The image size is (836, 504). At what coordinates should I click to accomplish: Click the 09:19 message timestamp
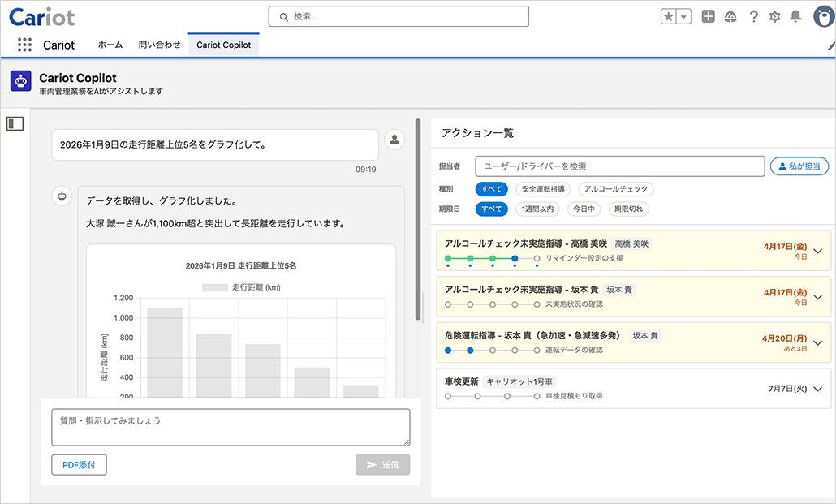pyautogui.click(x=366, y=169)
